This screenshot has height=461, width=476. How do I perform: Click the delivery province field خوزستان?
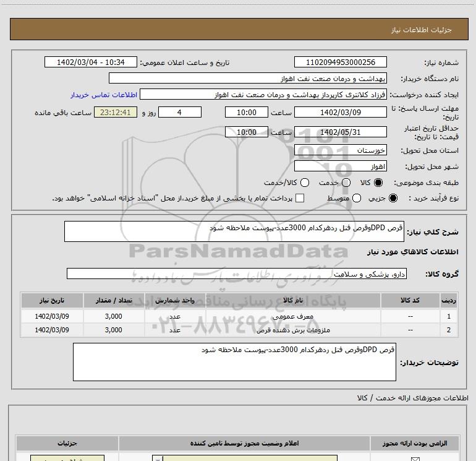point(340,150)
